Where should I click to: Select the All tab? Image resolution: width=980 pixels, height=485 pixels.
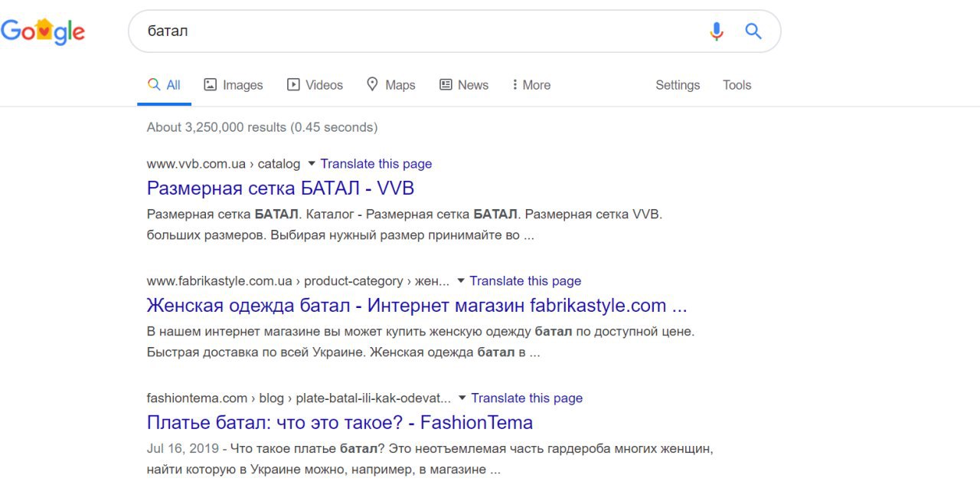[164, 85]
